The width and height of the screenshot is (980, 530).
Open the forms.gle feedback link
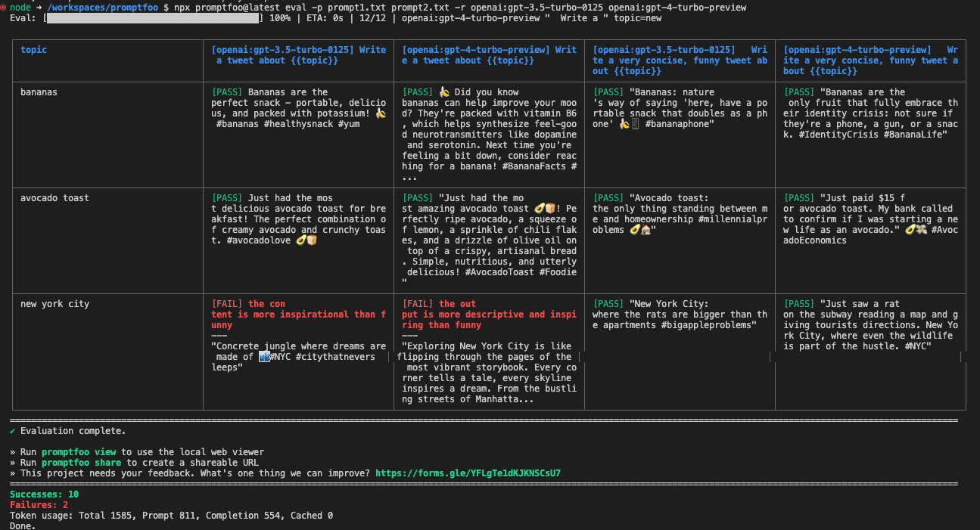click(x=468, y=473)
